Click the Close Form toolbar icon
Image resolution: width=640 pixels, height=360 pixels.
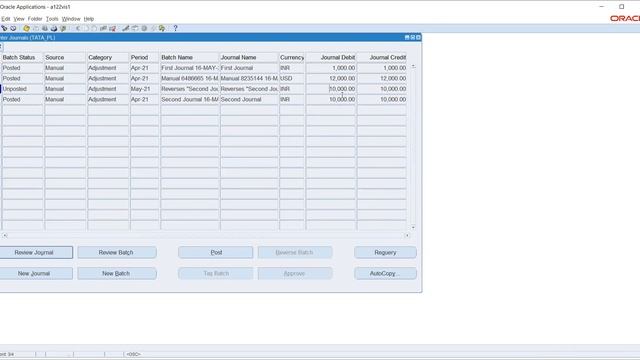click(x=62, y=28)
